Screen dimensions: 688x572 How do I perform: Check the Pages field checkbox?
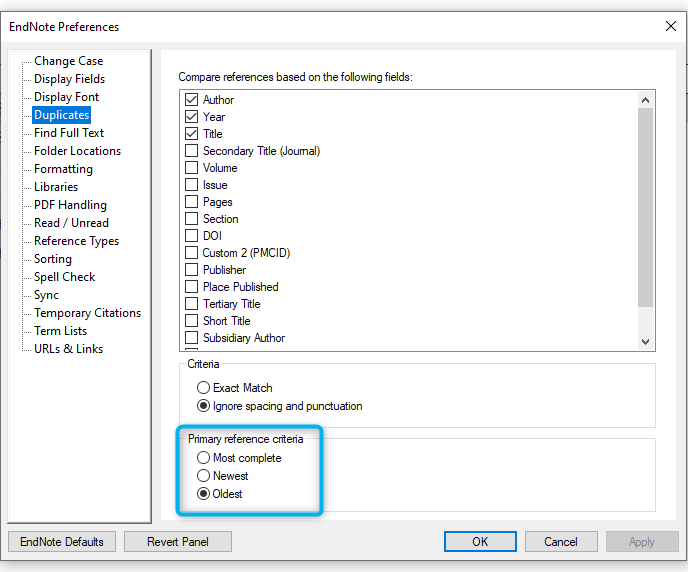[191, 202]
